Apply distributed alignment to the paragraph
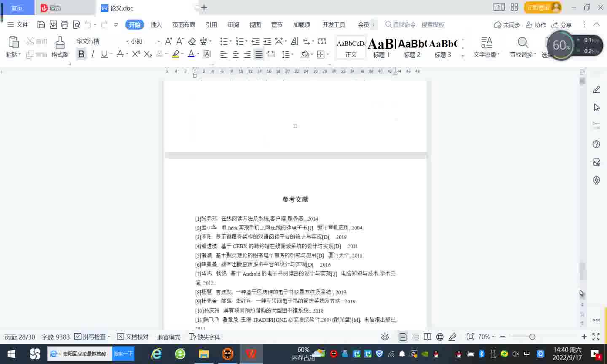607x364 pixels. [271, 54]
